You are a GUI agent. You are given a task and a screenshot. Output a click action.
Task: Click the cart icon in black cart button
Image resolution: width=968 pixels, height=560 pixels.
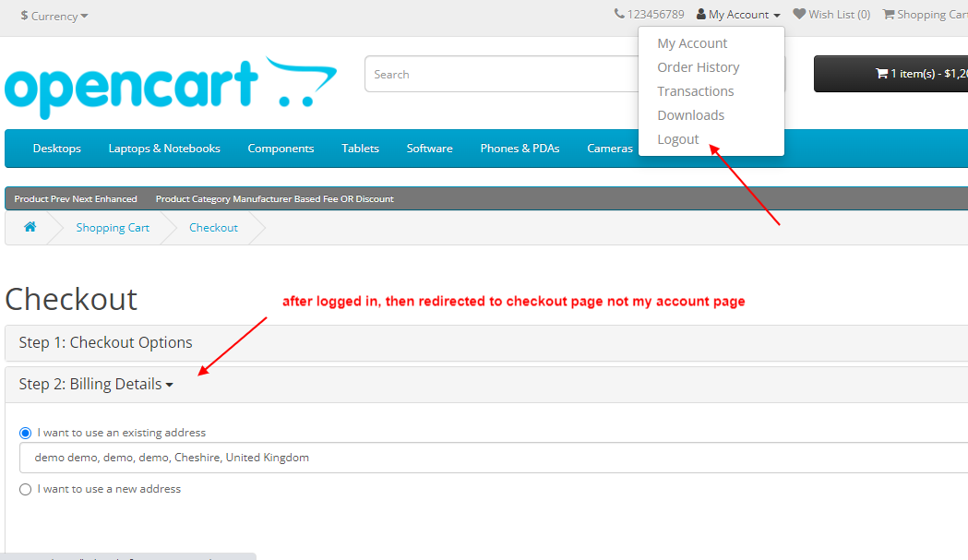881,74
